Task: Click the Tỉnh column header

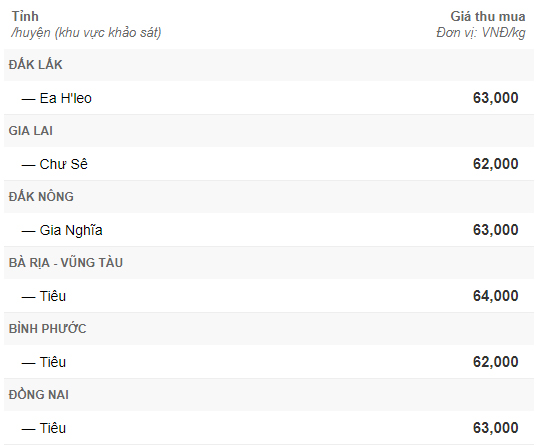Action: pos(25,16)
